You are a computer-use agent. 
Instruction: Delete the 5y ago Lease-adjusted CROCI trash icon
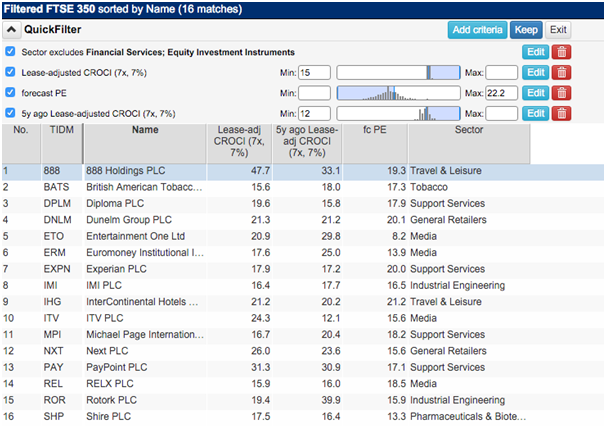(x=561, y=114)
